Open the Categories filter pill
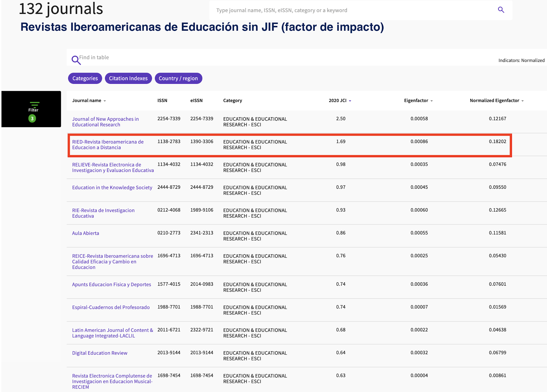Viewport: 547px width, 392px height. 85,78
